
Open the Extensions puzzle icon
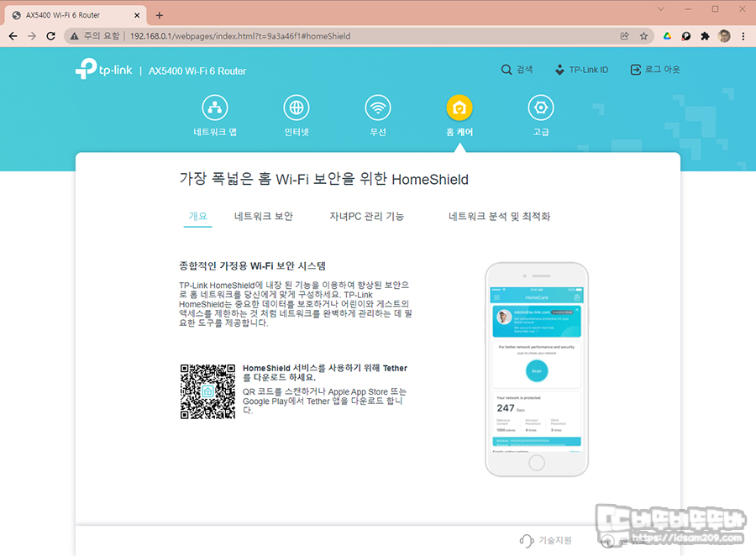tap(705, 36)
